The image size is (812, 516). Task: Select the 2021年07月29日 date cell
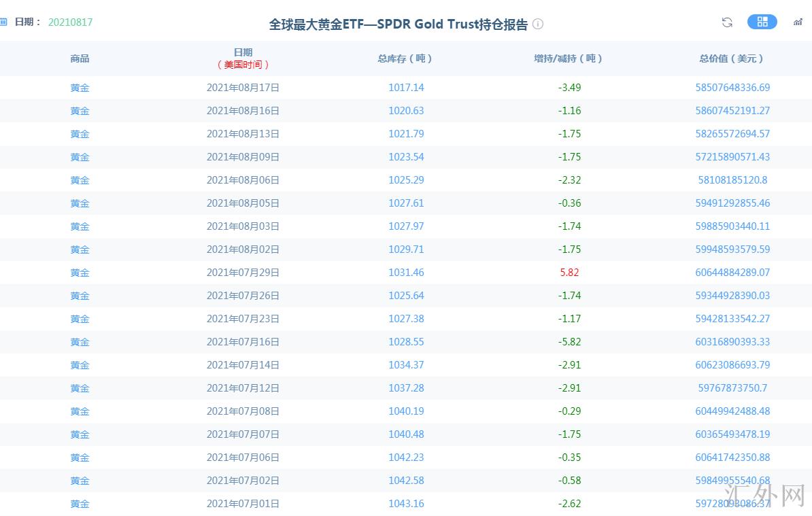[x=243, y=273]
